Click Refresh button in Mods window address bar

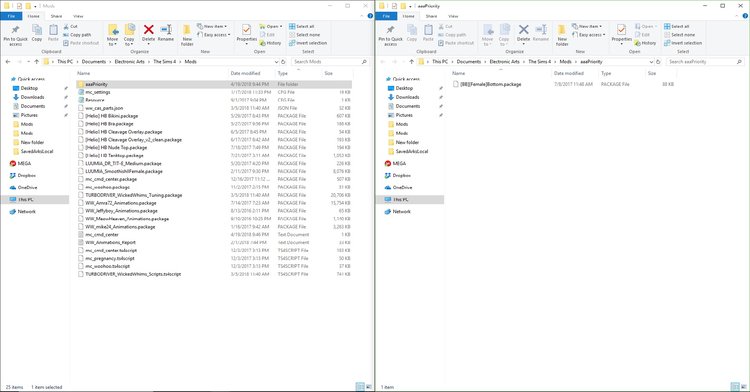pyautogui.click(x=283, y=62)
